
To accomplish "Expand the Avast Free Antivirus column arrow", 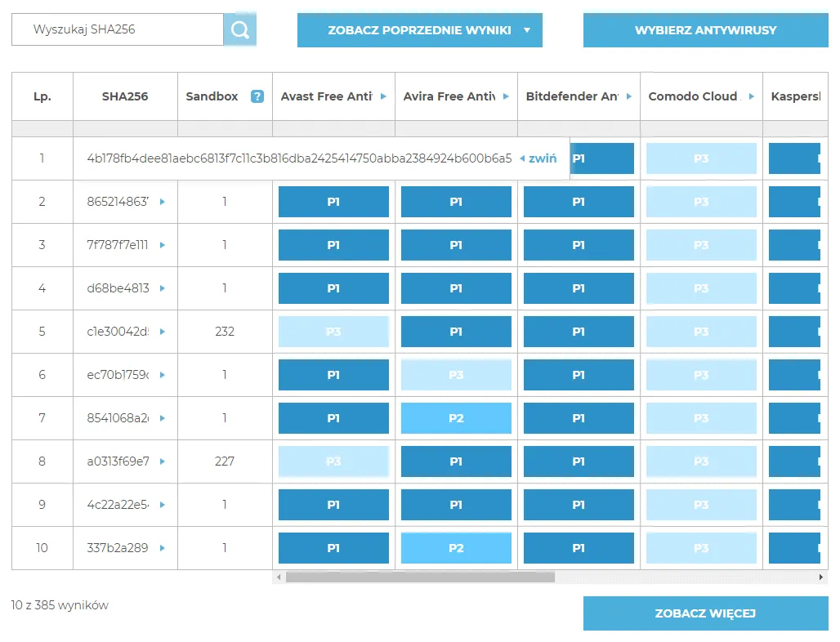I will [383, 96].
